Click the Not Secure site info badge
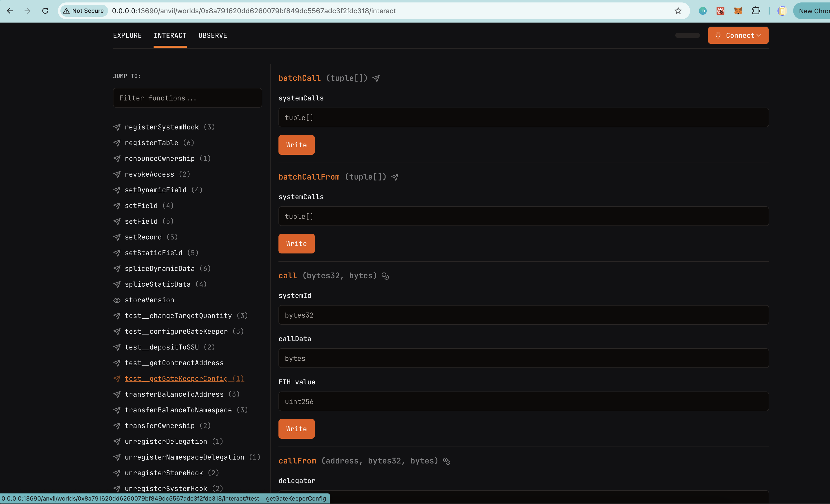The width and height of the screenshot is (830, 504). [83, 11]
